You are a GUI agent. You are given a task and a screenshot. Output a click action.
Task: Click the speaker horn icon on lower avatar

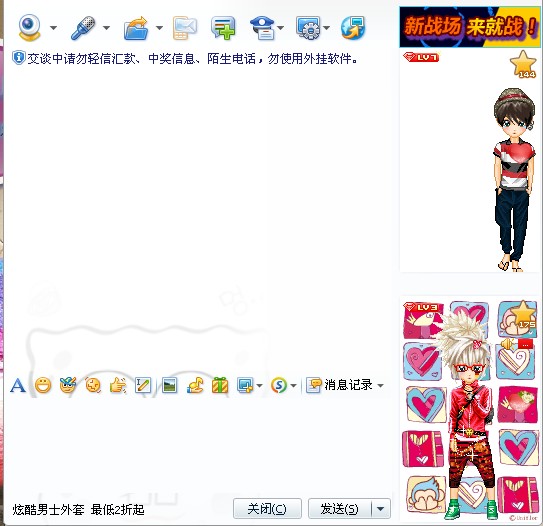coord(508,344)
